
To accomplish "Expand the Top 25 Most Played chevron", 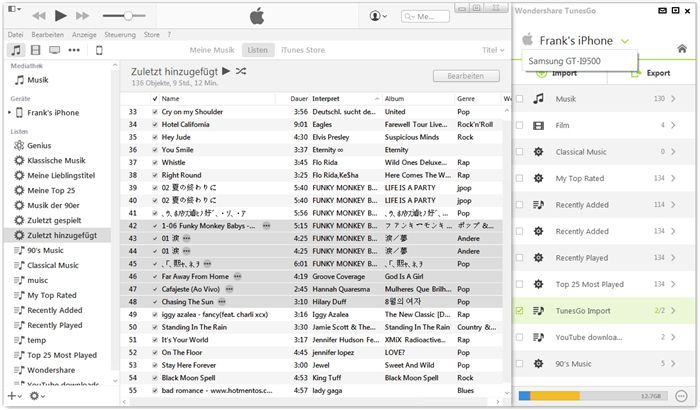I will 673,284.
